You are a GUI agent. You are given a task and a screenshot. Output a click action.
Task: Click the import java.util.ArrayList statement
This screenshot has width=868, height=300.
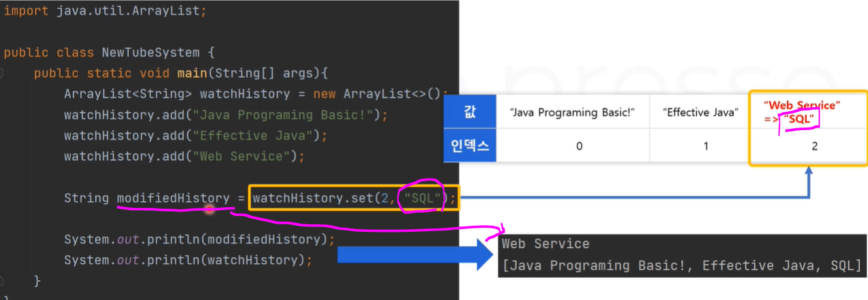click(x=104, y=12)
